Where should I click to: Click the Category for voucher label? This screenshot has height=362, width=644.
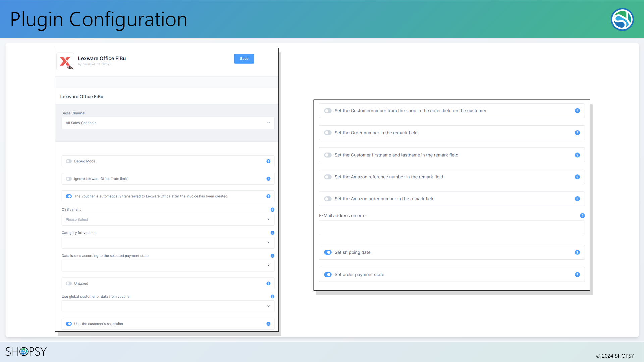point(79,233)
